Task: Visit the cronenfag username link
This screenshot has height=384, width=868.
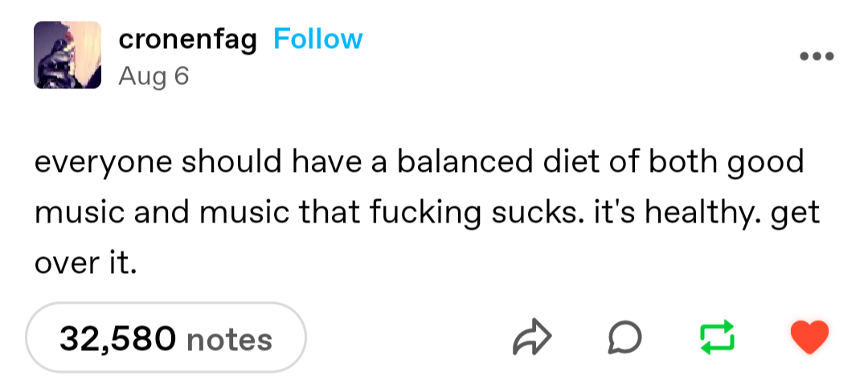Action: (x=186, y=39)
